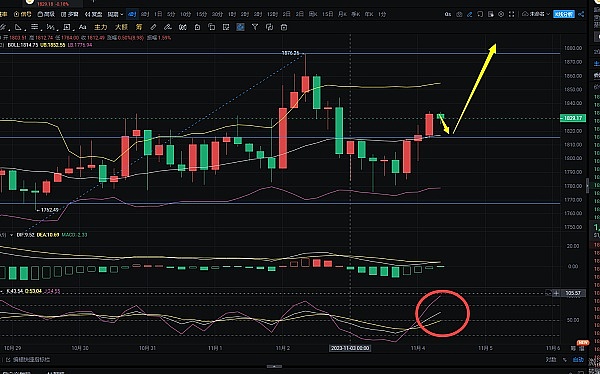This screenshot has height=374, width=600.
Task: Enter fullscreen with the expand icon
Action: [512, 15]
